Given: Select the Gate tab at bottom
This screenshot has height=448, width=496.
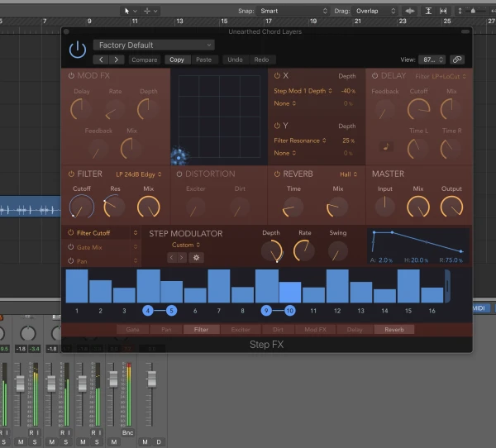Looking at the screenshot, I should [132, 330].
